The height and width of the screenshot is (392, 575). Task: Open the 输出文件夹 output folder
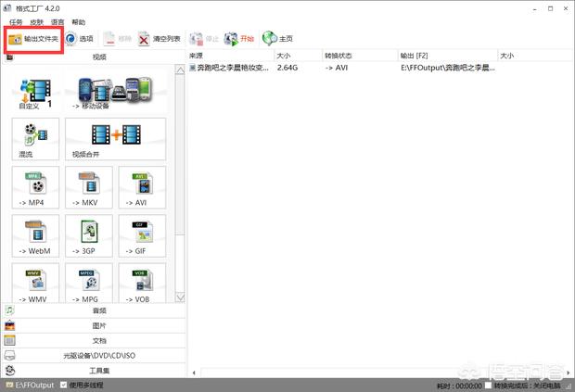pos(33,39)
